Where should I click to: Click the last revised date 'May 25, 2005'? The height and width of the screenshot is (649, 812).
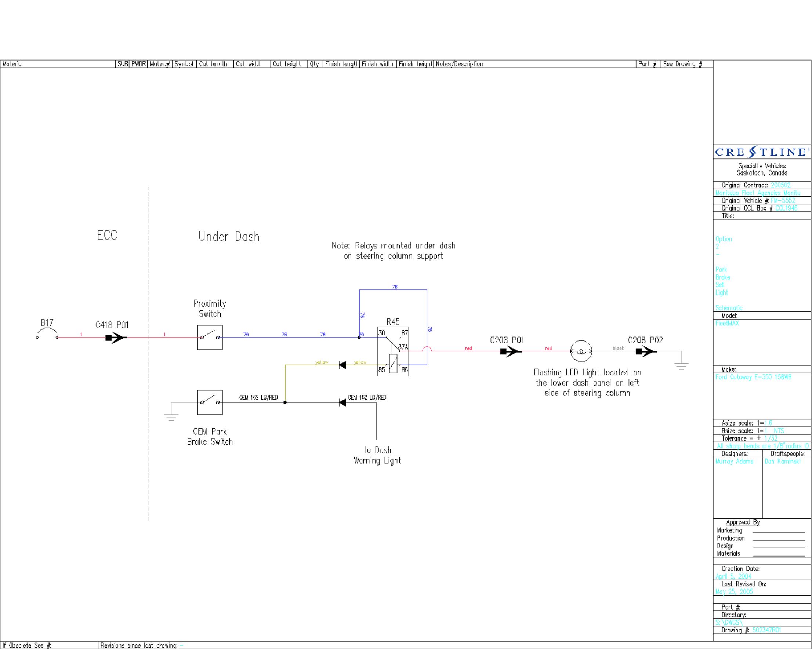pyautogui.click(x=734, y=592)
